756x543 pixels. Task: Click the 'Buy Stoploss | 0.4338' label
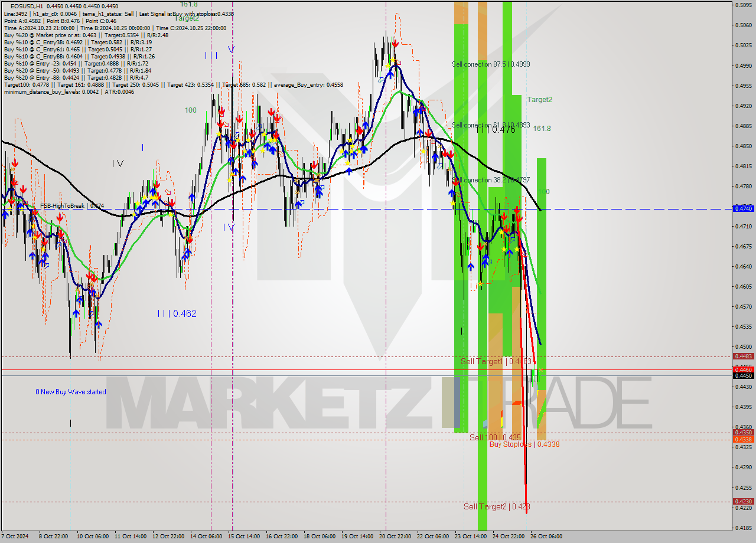pyautogui.click(x=524, y=444)
